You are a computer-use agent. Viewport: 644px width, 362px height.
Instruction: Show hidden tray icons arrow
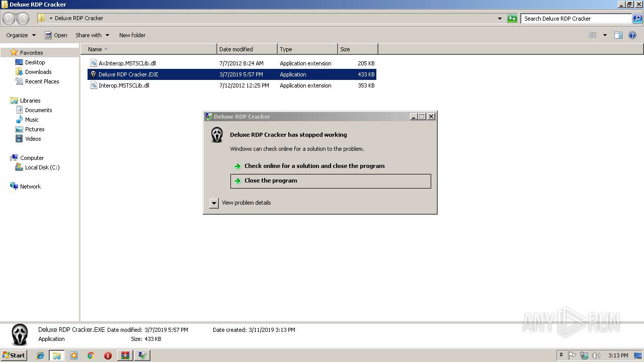coord(561,355)
